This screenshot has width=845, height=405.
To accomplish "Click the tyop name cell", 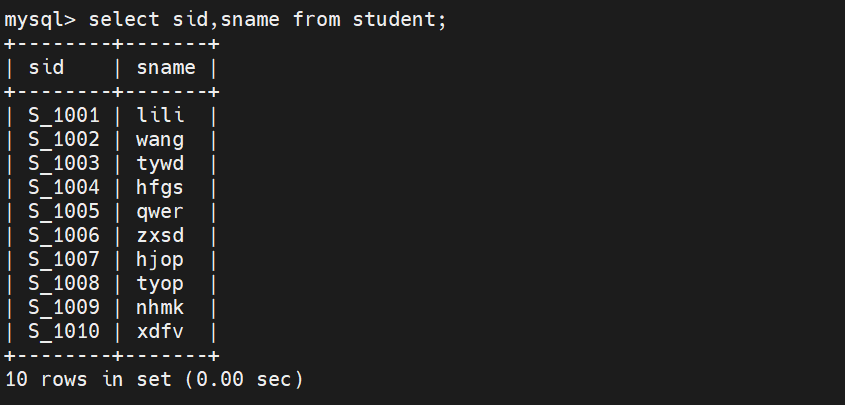I will coord(160,283).
